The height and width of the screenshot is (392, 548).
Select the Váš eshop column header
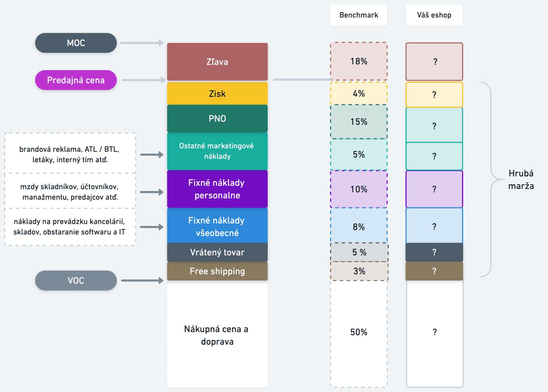tap(434, 15)
